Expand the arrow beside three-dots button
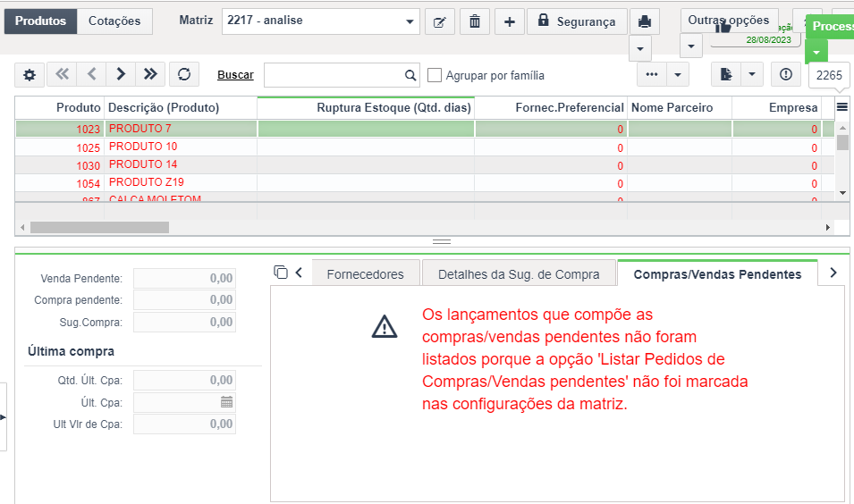854x504 pixels. coord(678,74)
